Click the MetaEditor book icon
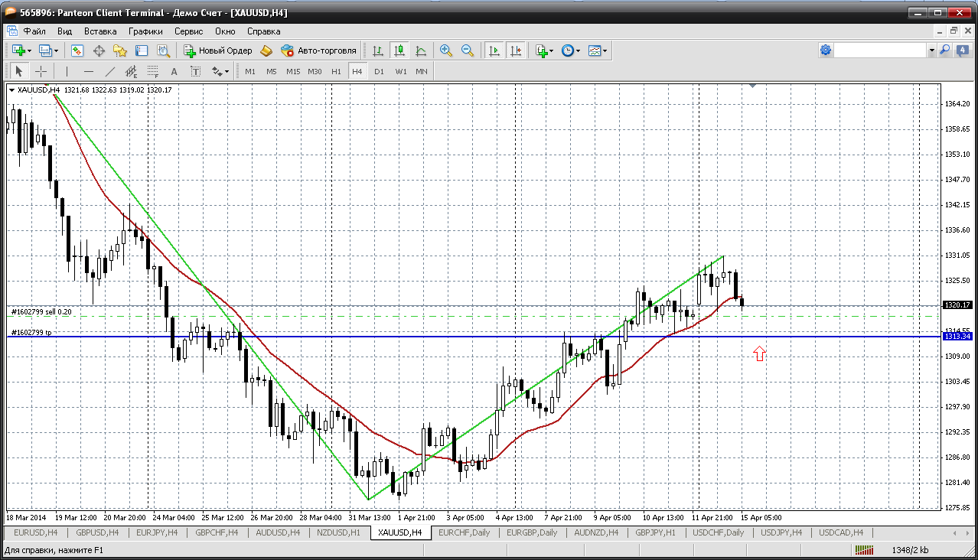 click(266, 50)
